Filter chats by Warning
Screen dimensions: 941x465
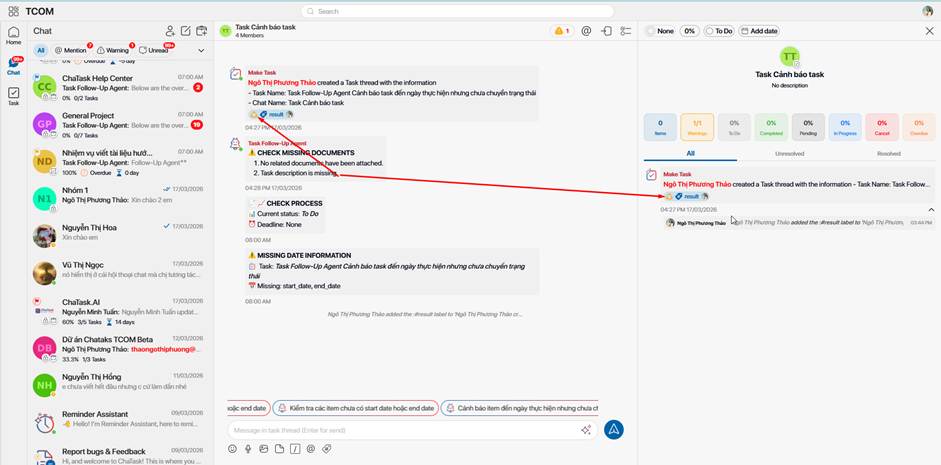tap(114, 50)
